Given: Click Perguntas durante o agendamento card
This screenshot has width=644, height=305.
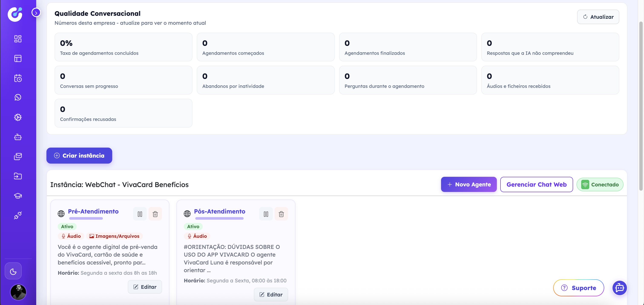Looking at the screenshot, I should pyautogui.click(x=408, y=80).
